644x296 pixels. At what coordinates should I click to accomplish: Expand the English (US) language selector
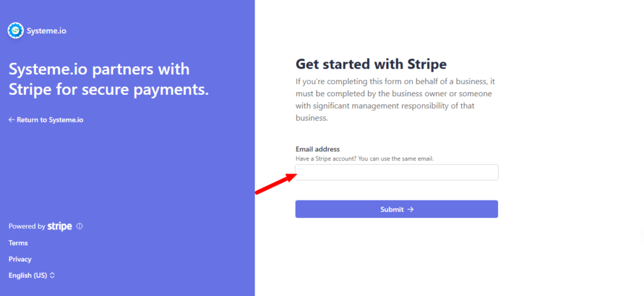point(31,275)
